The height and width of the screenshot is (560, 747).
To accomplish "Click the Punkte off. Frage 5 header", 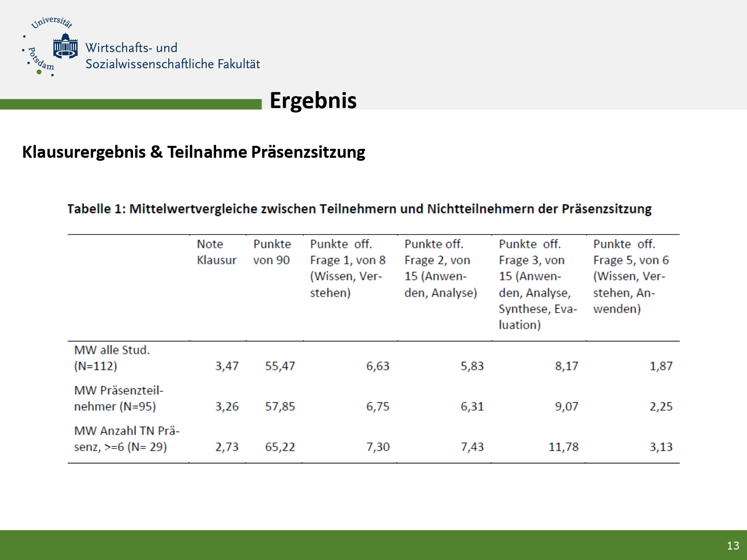I will [x=630, y=276].
